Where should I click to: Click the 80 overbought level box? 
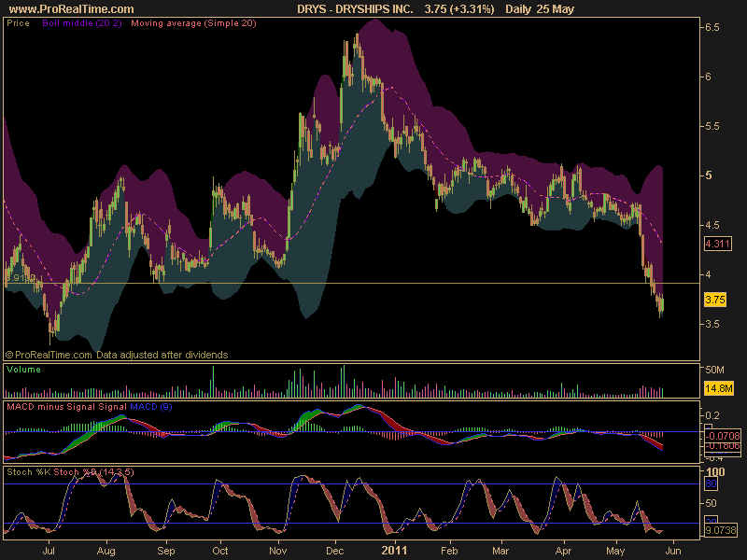click(x=711, y=483)
